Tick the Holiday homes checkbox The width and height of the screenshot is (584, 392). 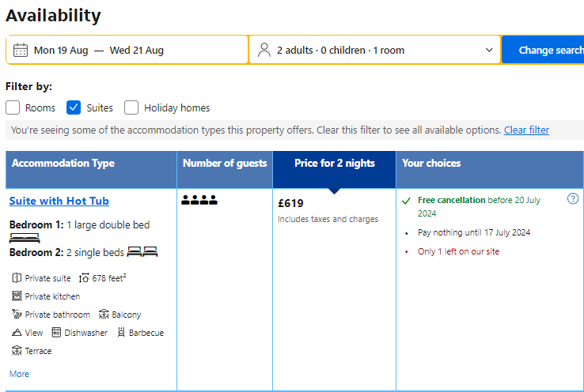click(x=131, y=107)
